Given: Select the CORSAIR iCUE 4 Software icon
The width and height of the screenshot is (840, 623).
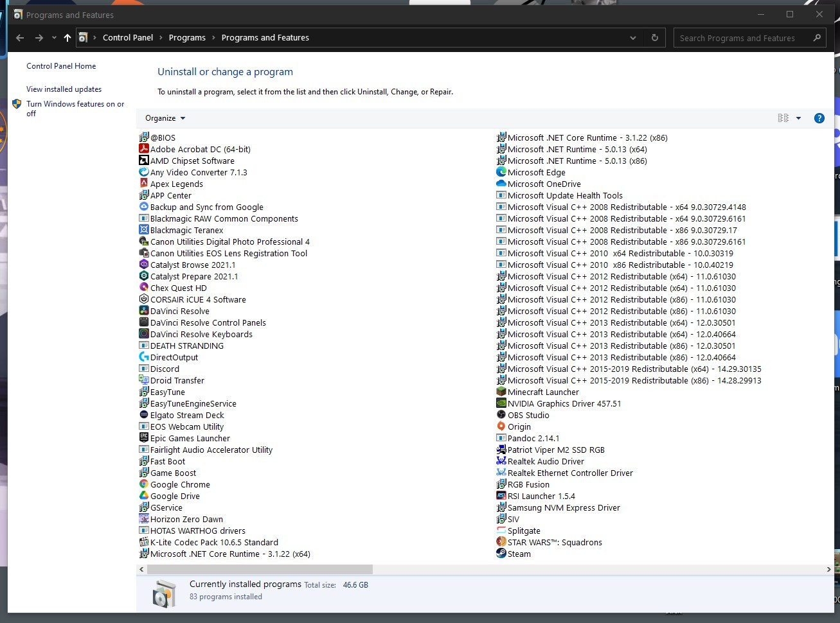Looking at the screenshot, I should [144, 299].
